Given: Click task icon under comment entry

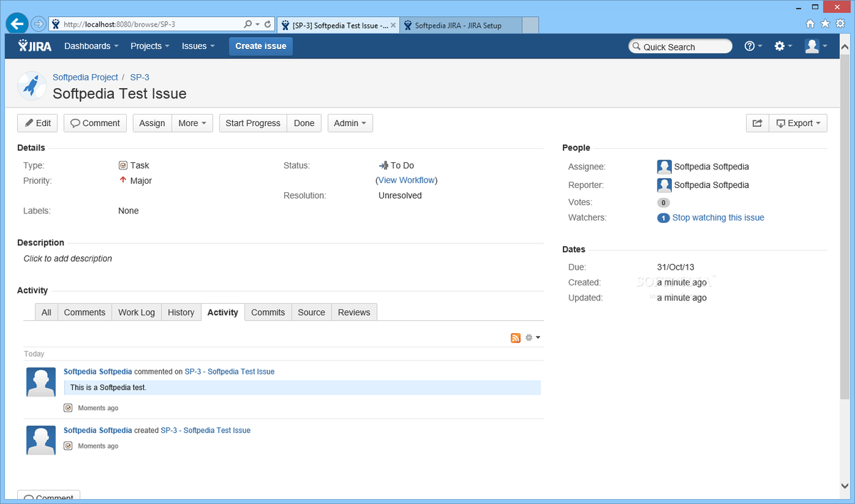Looking at the screenshot, I should click(x=68, y=408).
